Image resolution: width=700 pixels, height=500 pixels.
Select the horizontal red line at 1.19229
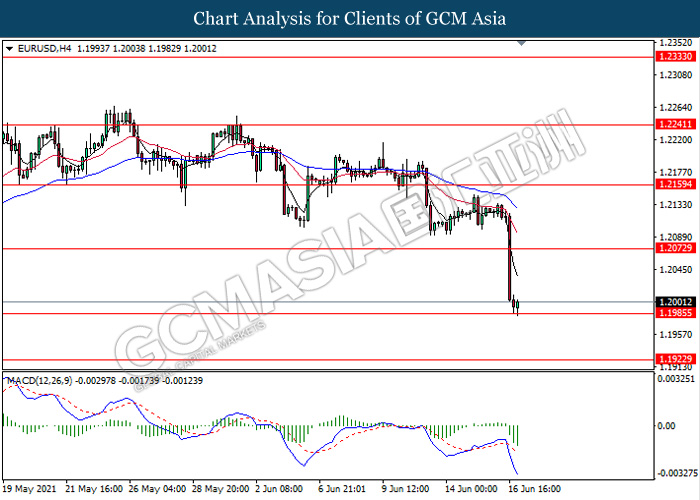pyautogui.click(x=328, y=359)
